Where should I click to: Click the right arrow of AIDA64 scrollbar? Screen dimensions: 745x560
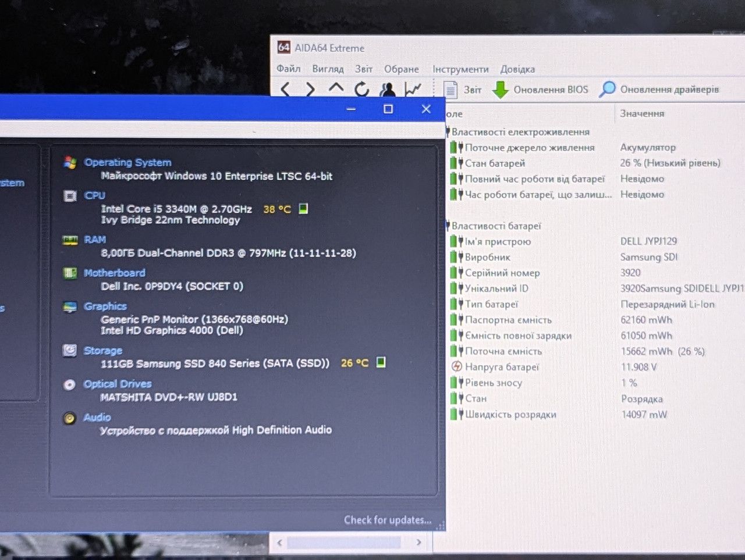(x=418, y=543)
